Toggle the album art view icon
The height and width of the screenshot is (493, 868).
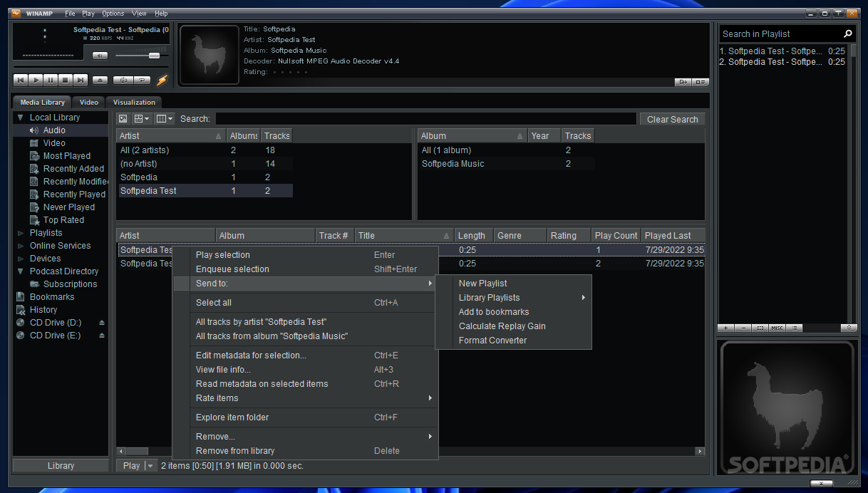tap(123, 119)
